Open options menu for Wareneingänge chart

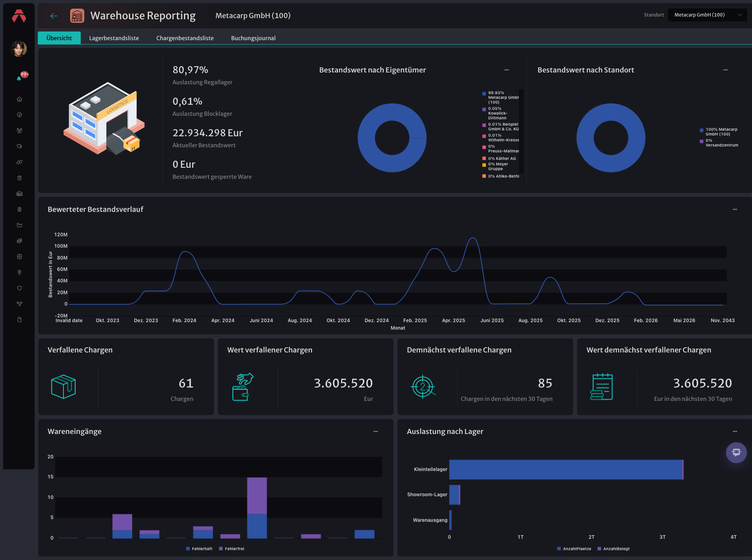tap(376, 432)
